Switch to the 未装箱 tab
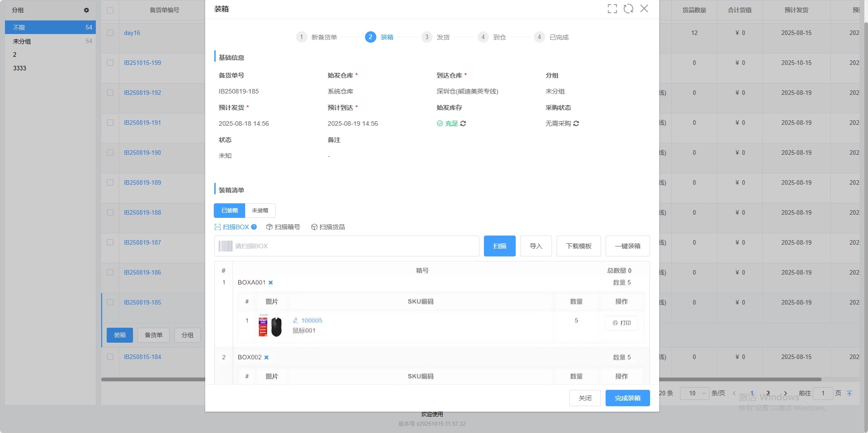 pos(260,211)
